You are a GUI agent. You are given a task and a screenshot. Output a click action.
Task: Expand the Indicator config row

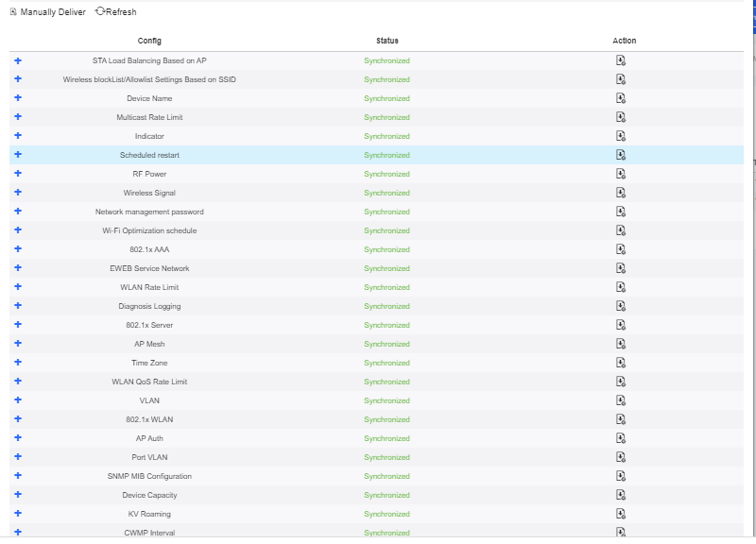[x=18, y=135]
